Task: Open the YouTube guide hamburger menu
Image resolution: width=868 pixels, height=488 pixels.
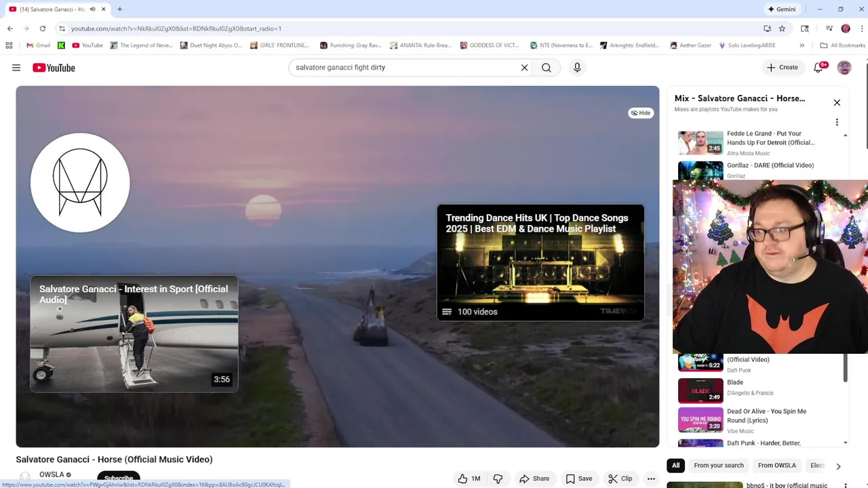Action: pyautogui.click(x=16, y=68)
